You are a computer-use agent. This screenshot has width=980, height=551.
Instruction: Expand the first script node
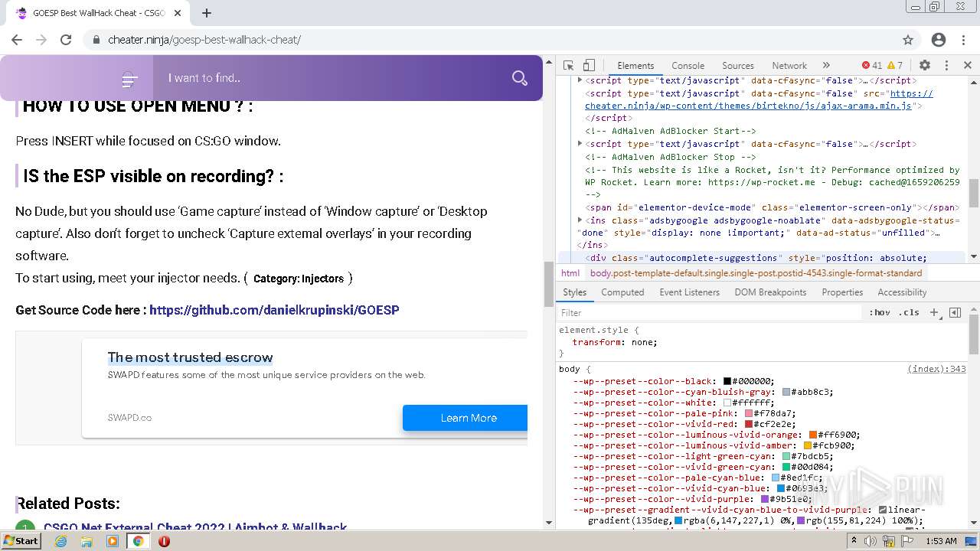pos(580,80)
